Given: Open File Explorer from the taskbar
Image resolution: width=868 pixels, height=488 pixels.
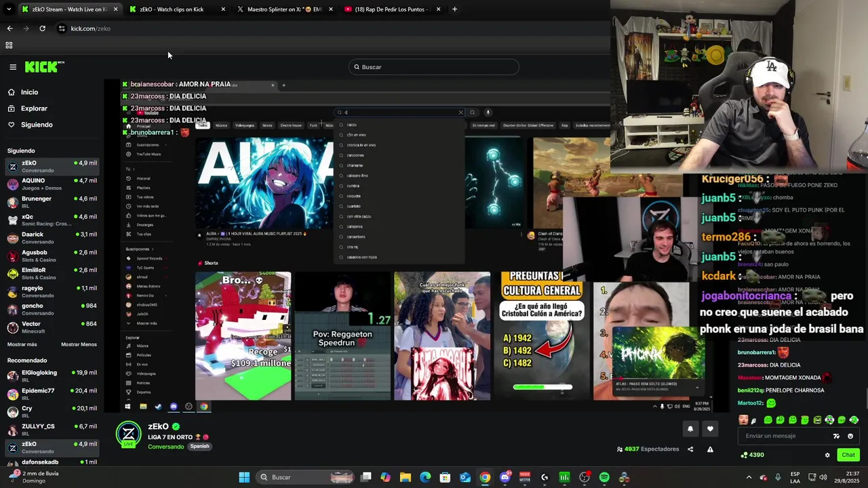Looking at the screenshot, I should click(406, 477).
